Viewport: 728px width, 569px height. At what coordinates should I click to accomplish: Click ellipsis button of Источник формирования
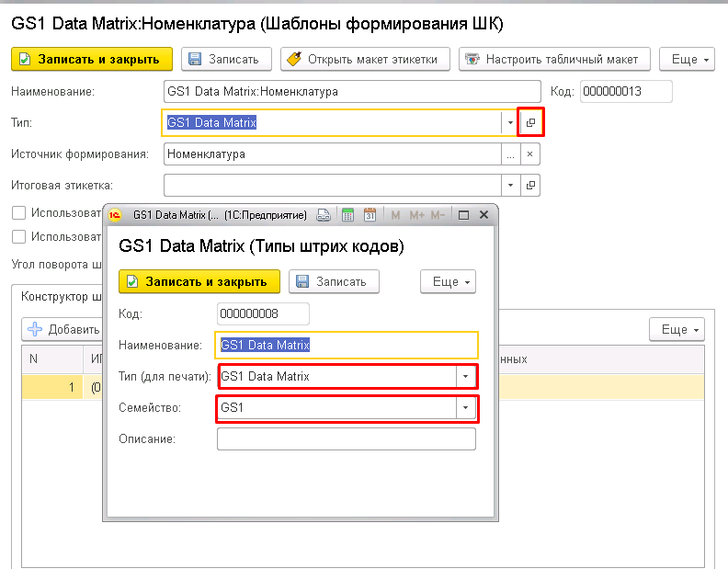pyautogui.click(x=511, y=154)
